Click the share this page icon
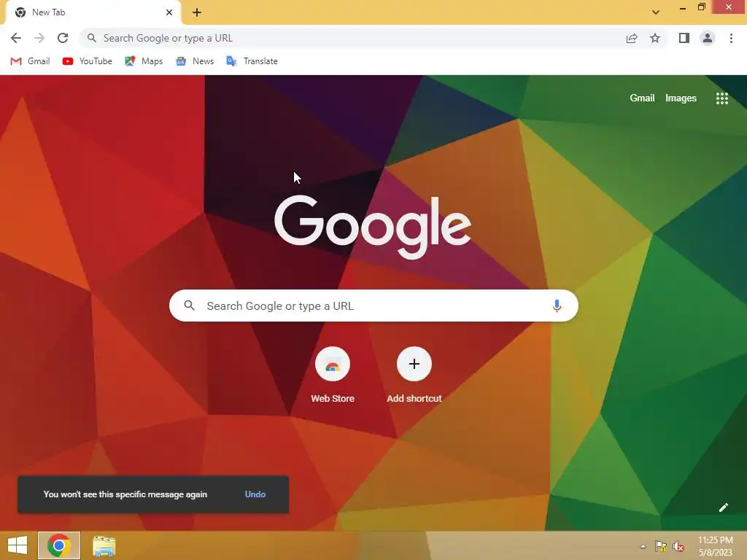The image size is (747, 560). pyautogui.click(x=632, y=38)
